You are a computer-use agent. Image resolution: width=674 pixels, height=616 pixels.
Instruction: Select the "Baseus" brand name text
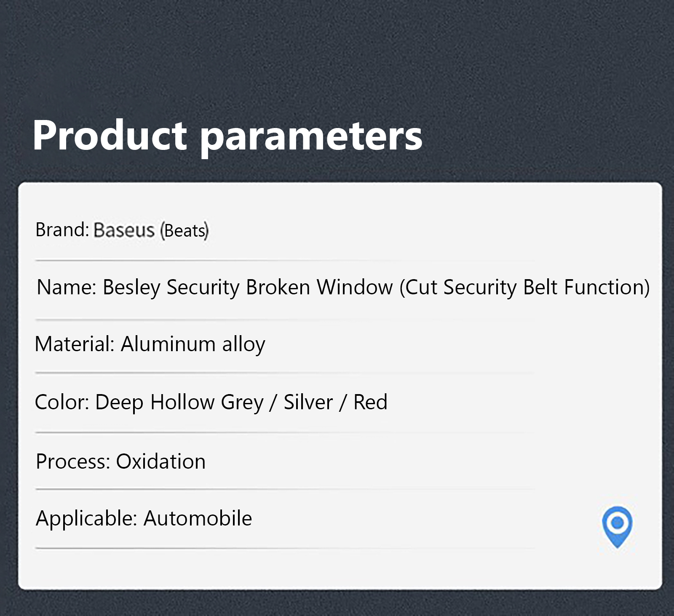(x=124, y=230)
